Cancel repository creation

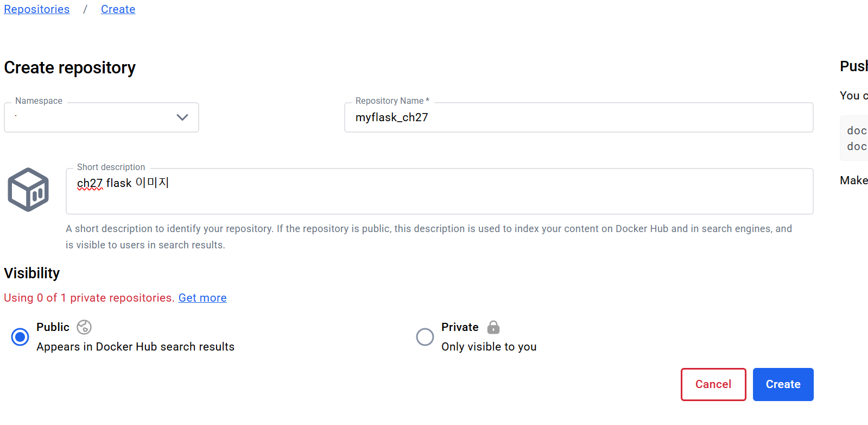[x=713, y=384]
